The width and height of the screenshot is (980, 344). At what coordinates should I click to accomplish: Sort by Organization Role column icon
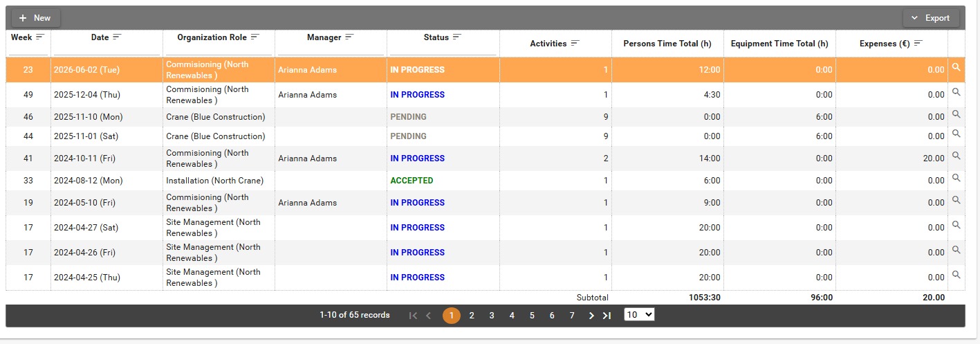tap(255, 37)
